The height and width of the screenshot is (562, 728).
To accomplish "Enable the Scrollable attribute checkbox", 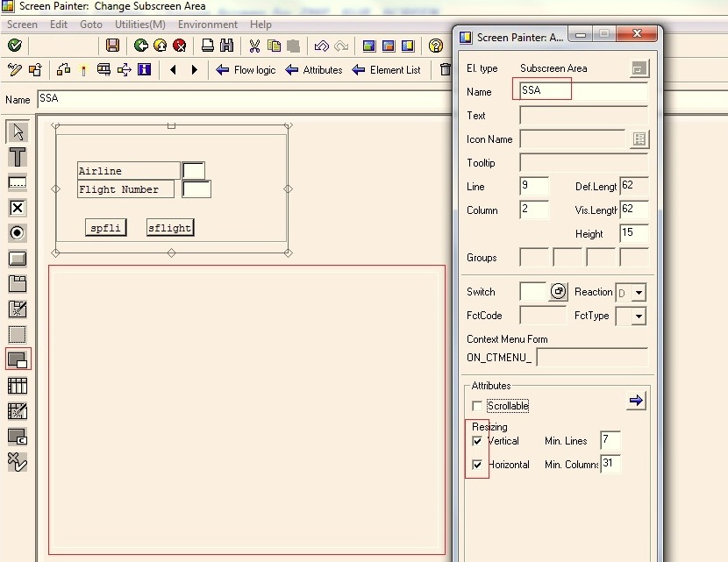I will click(x=478, y=406).
